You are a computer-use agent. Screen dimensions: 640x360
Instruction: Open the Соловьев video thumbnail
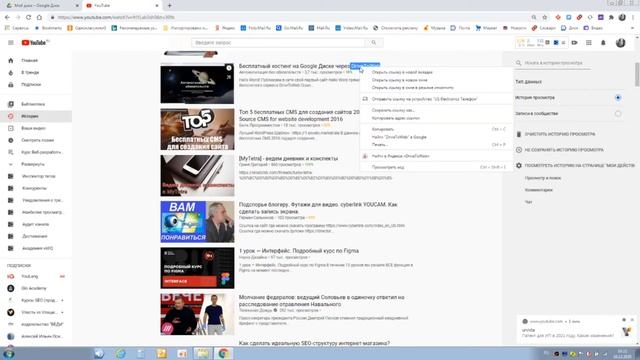coord(197,314)
